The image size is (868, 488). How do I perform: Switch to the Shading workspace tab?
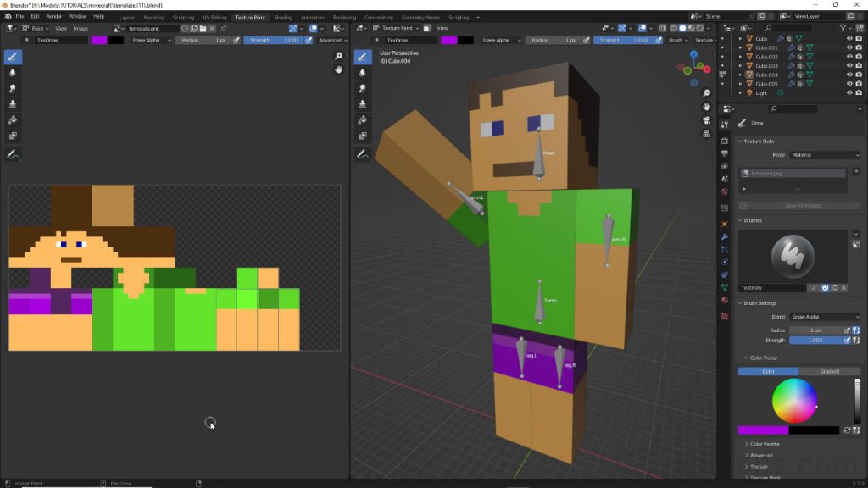click(x=282, y=16)
